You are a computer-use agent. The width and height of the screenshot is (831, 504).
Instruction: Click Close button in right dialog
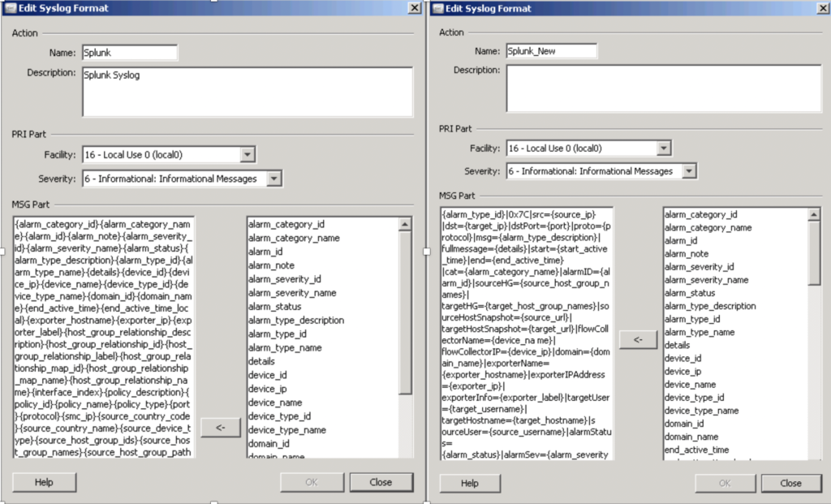coord(790,483)
